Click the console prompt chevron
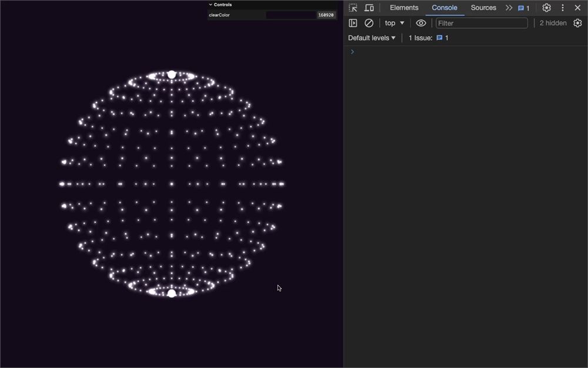The image size is (588, 368). [x=352, y=52]
